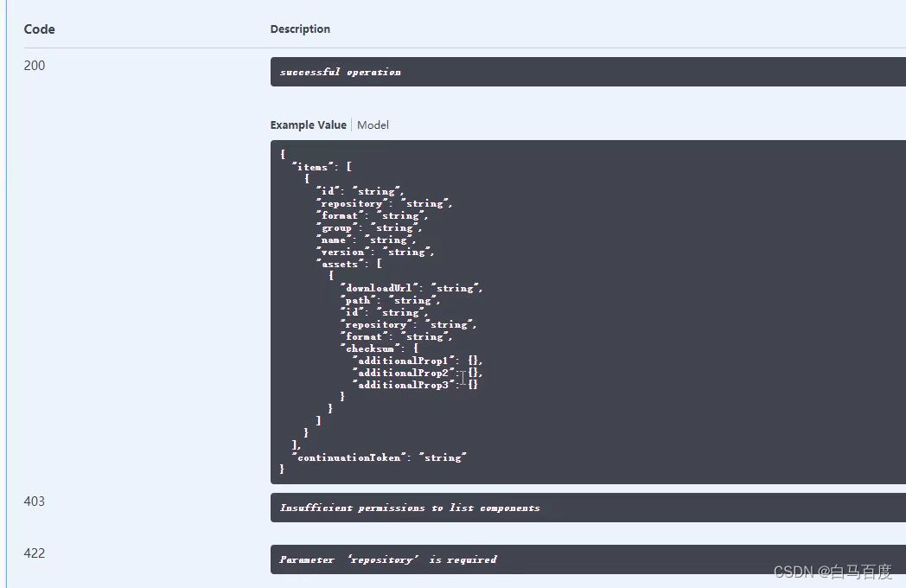Click "Parameter 'repository' is required" message
The image size is (906, 588).
click(387, 559)
